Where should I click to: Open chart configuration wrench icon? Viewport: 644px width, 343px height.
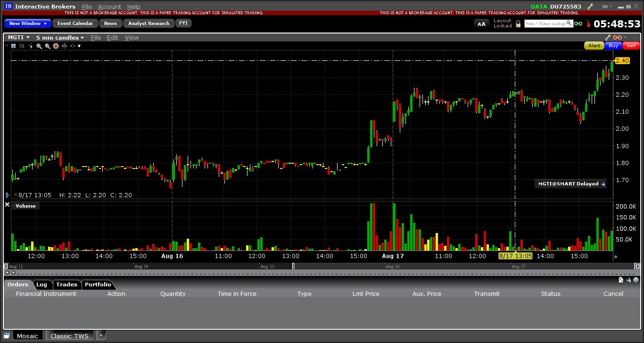[608, 37]
